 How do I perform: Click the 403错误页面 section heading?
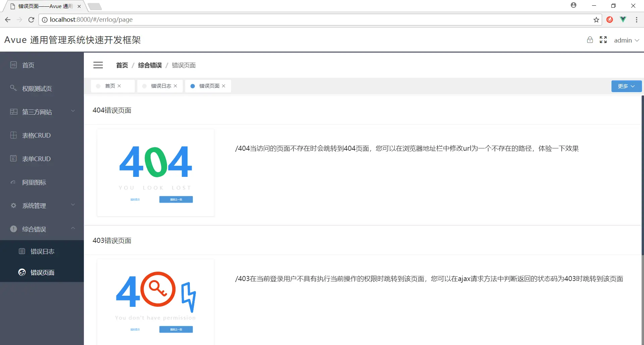click(x=112, y=240)
